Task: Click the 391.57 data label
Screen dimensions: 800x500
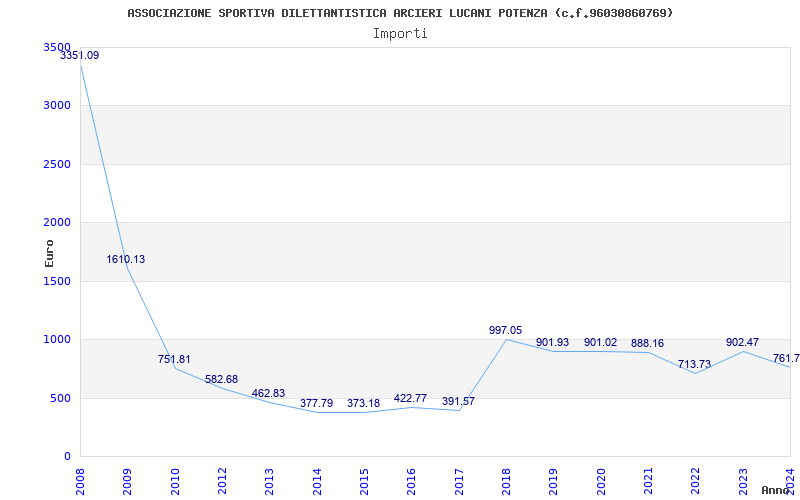Action: pos(458,402)
